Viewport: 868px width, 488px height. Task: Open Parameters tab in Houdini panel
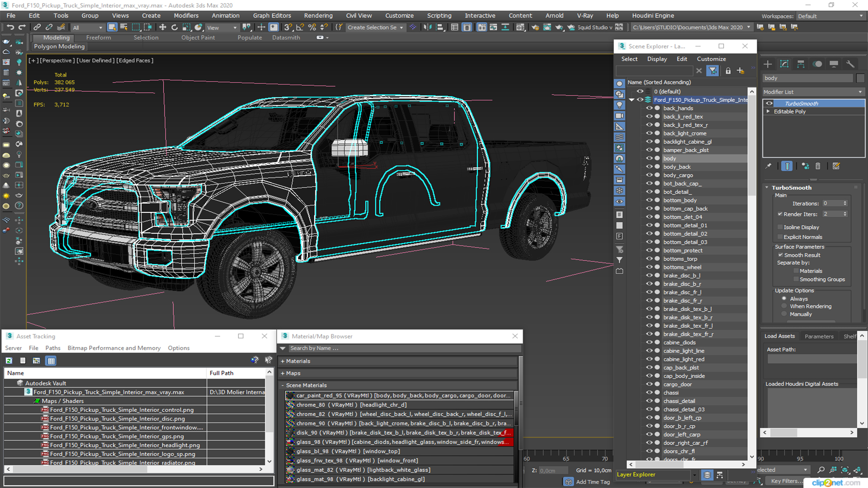point(819,336)
